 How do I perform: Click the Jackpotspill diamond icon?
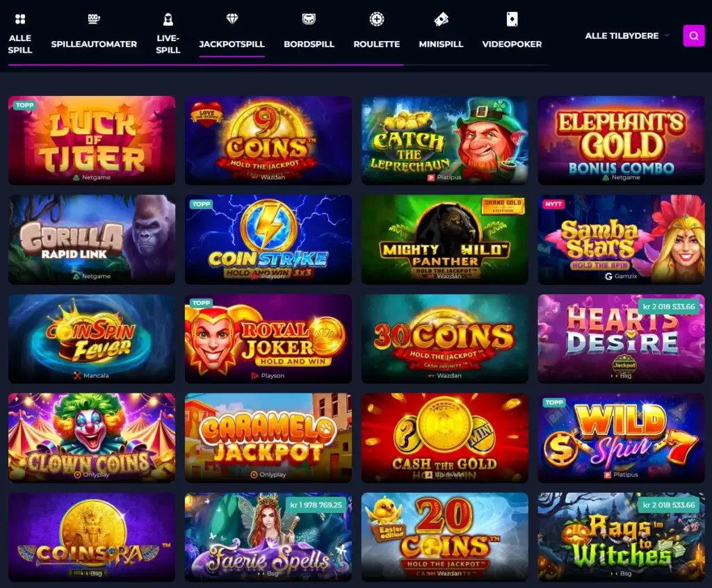pyautogui.click(x=232, y=19)
